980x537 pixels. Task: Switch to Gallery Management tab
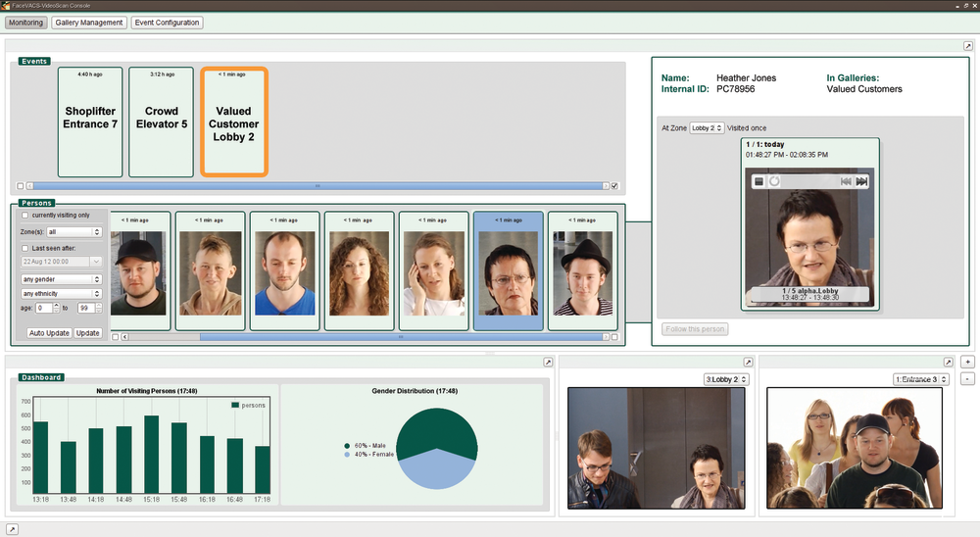coord(89,23)
